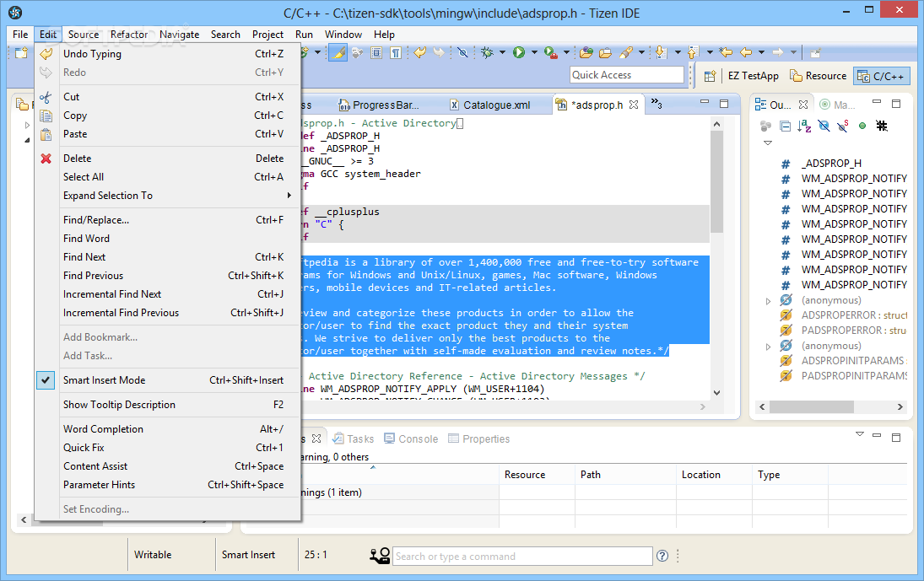The width and height of the screenshot is (924, 581).
Task: Toggle Hide Inactive Elements hash icon
Action: [x=882, y=126]
